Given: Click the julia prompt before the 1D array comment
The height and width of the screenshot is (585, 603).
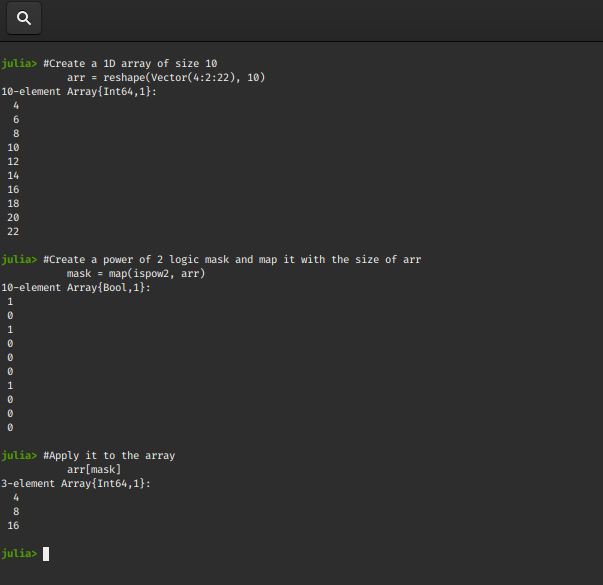Looking at the screenshot, I should point(19,63).
